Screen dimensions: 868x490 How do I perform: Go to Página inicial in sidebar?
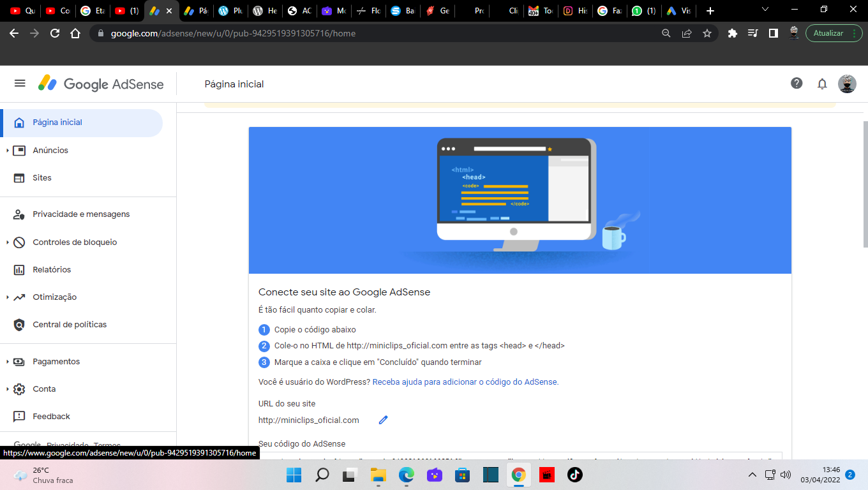point(82,122)
